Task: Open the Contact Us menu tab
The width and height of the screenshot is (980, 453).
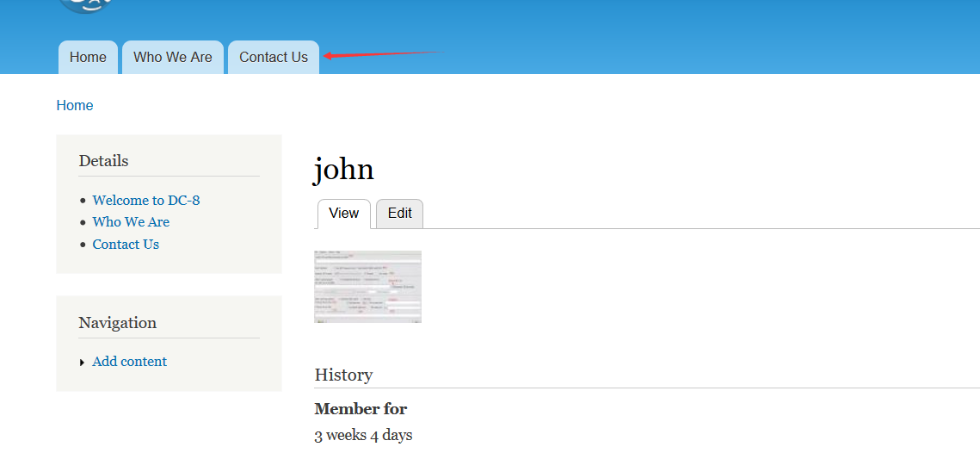Action: (274, 58)
